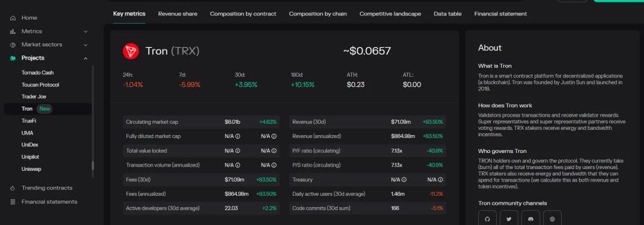
Task: Open the Discord community channel icon
Action: coord(531,219)
